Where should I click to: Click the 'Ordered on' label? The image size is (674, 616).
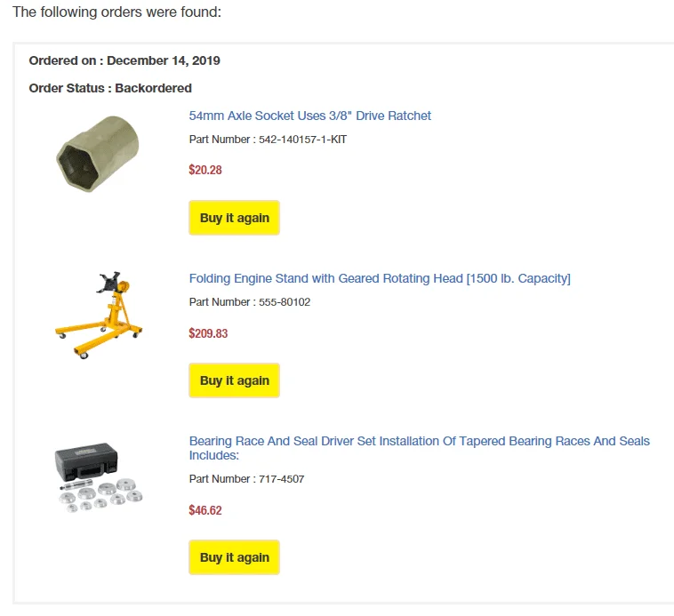66,60
